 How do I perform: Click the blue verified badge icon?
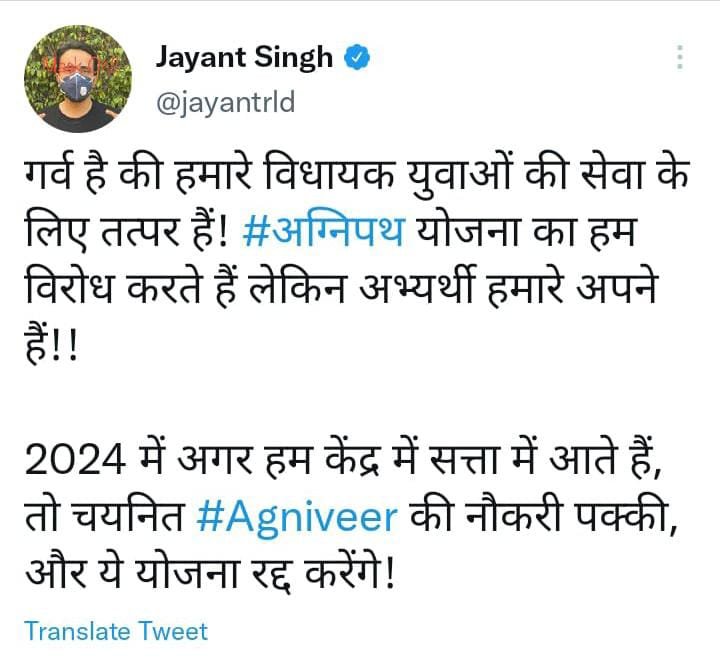pyautogui.click(x=357, y=57)
